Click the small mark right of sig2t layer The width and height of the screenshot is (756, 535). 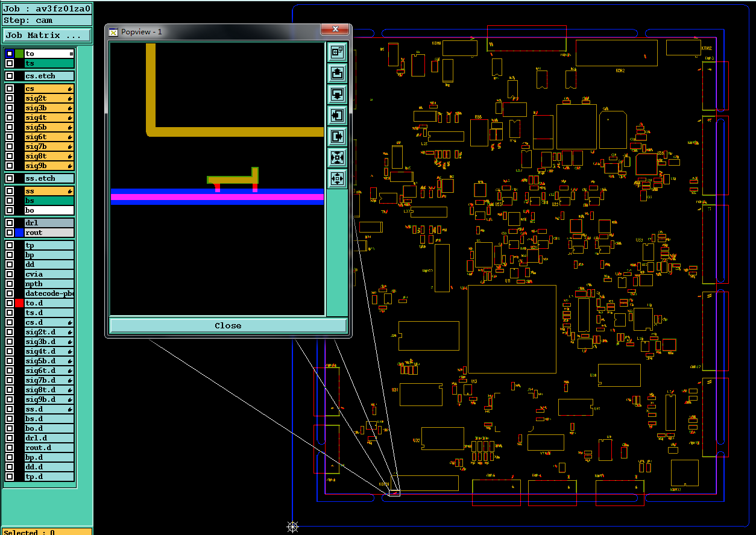pyautogui.click(x=70, y=98)
